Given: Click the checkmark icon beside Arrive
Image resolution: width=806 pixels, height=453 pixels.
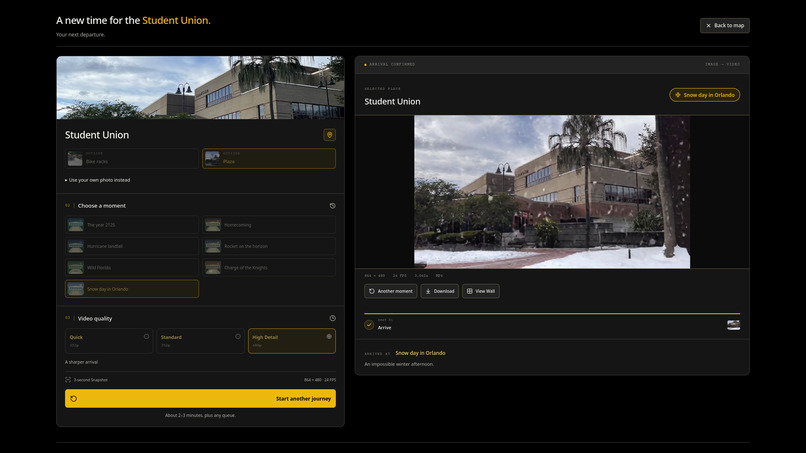Looking at the screenshot, I should pos(369,324).
